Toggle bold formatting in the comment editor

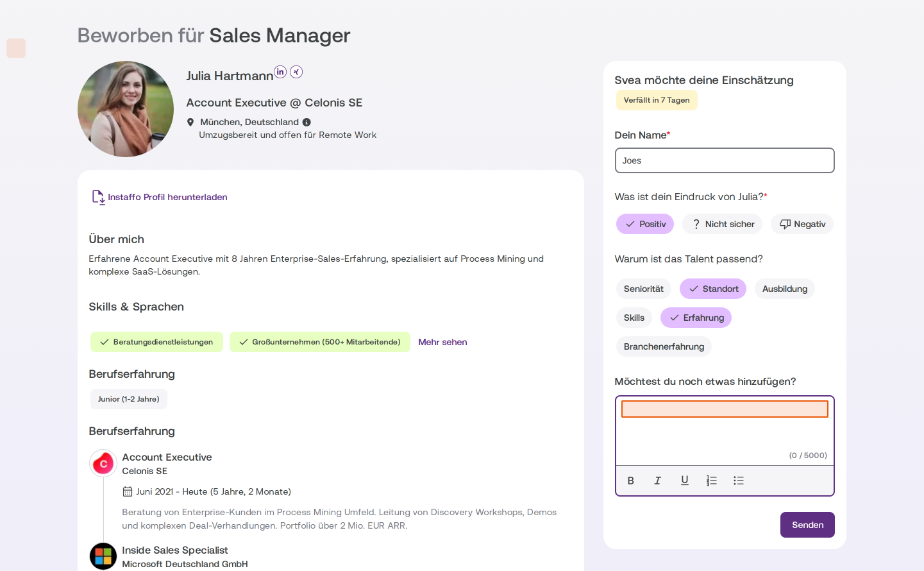coord(631,481)
